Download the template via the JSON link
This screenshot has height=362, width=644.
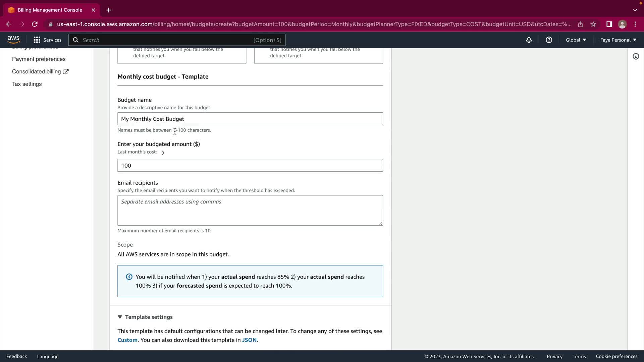(x=249, y=340)
